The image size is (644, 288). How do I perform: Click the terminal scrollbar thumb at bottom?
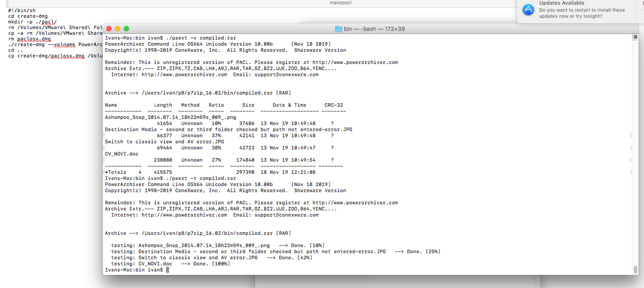point(635,269)
